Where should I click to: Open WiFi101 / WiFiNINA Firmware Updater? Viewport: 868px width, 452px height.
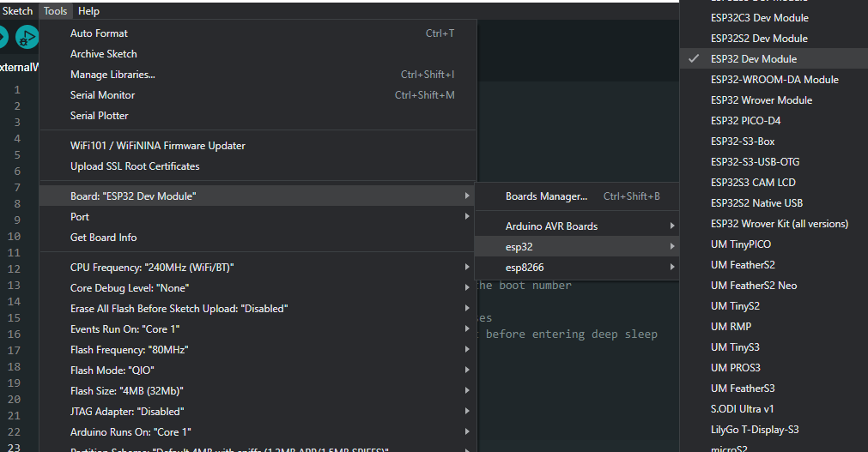[258, 146]
